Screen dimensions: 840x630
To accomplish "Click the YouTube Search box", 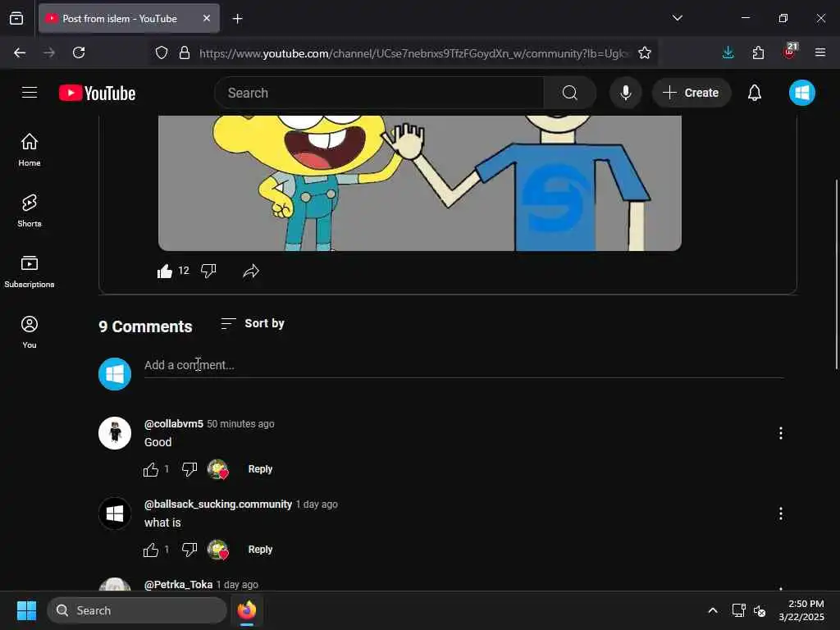I will (x=379, y=93).
